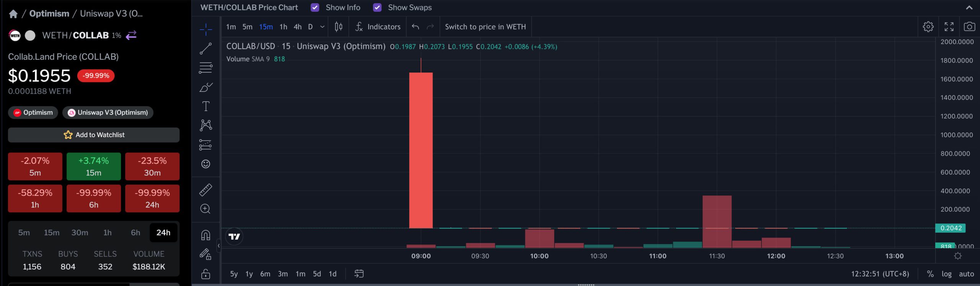980x286 pixels.
Task: Toggle the Show Swaps checkbox
Action: [377, 8]
